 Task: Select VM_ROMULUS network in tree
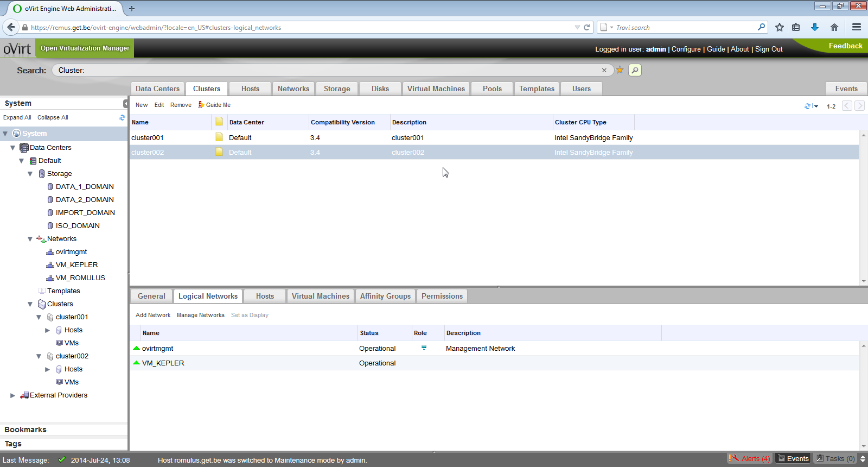80,278
